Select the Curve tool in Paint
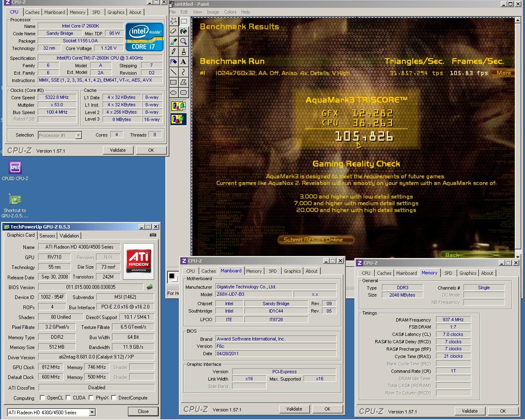Viewport: 525px width, 420px height. click(183, 72)
